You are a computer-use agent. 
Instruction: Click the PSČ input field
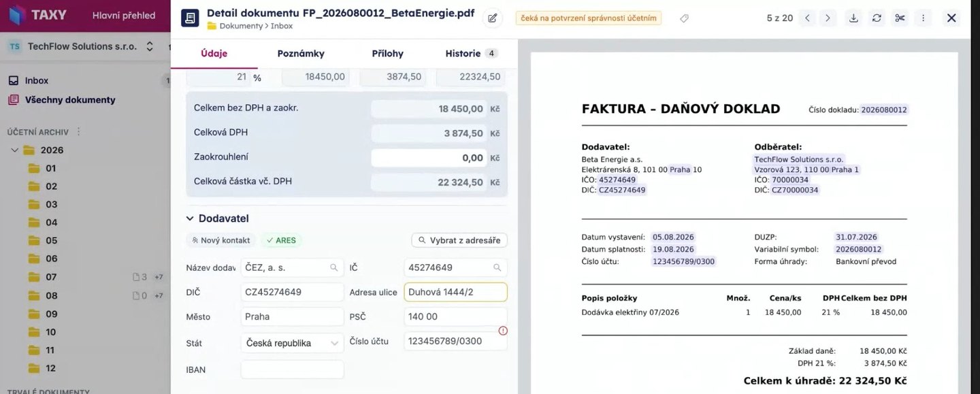(x=455, y=316)
